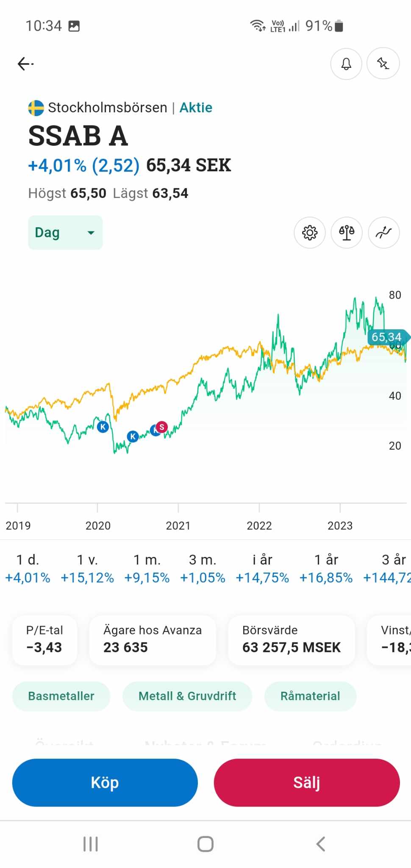
Task: Open the Aktie link
Action: click(196, 108)
